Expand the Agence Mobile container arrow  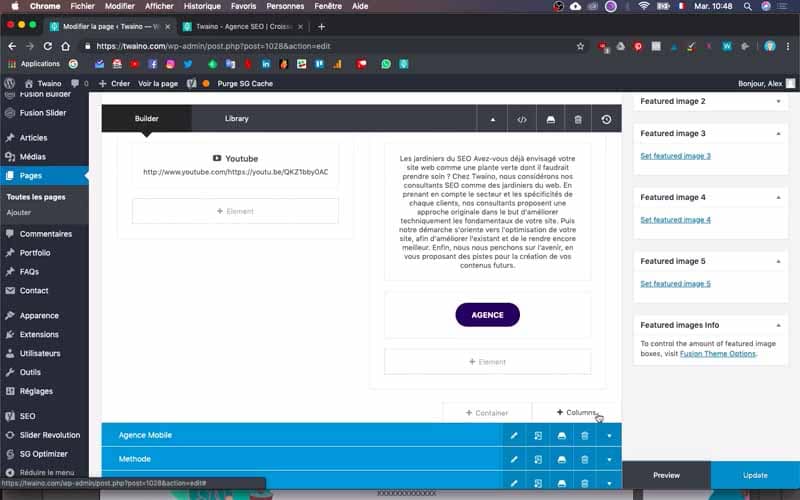[x=609, y=436]
